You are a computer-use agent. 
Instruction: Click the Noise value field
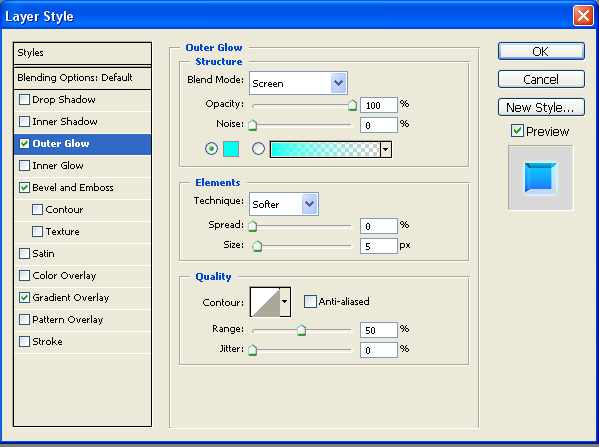pyautogui.click(x=379, y=125)
